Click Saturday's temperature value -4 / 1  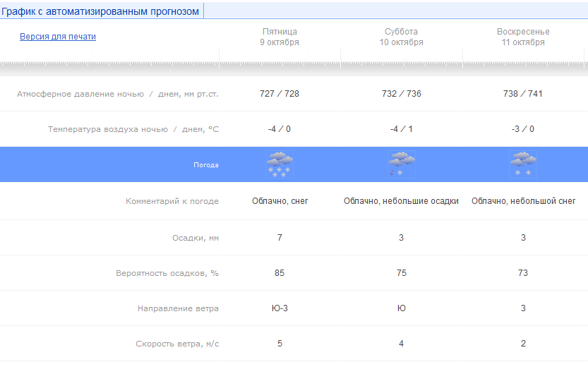tap(402, 129)
